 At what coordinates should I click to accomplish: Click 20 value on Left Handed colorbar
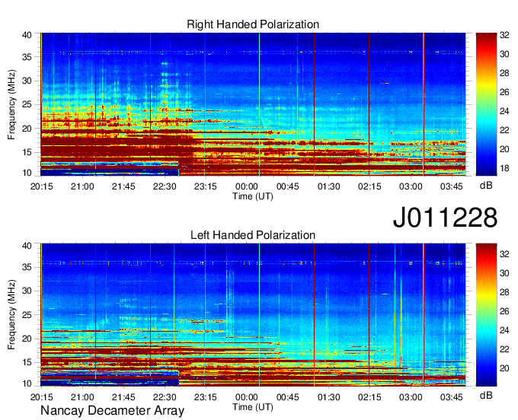click(504, 368)
